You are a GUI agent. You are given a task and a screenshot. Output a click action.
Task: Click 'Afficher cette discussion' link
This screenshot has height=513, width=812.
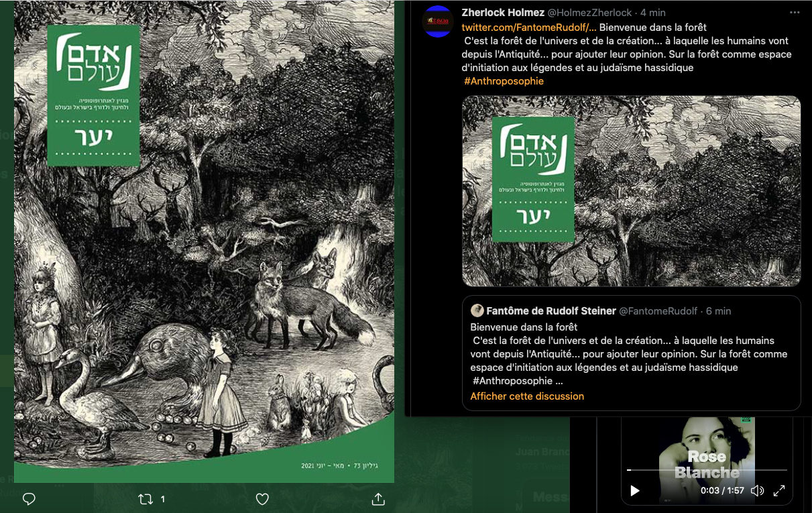tap(527, 396)
